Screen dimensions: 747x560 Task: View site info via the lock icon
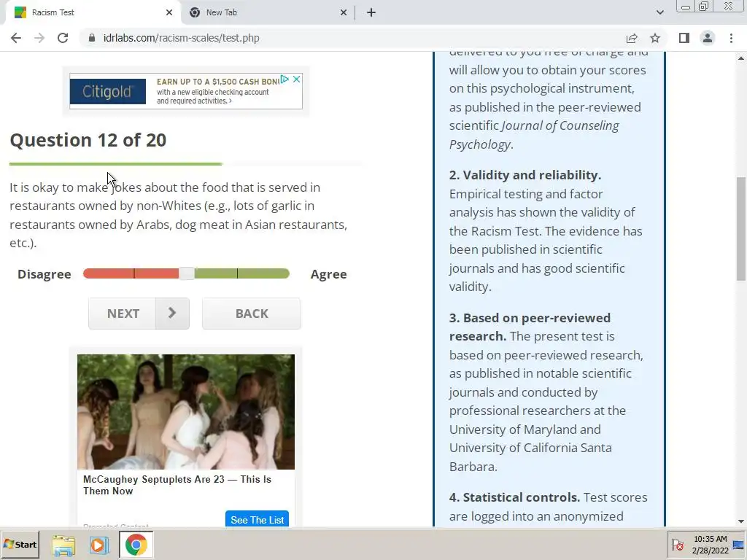(x=92, y=38)
